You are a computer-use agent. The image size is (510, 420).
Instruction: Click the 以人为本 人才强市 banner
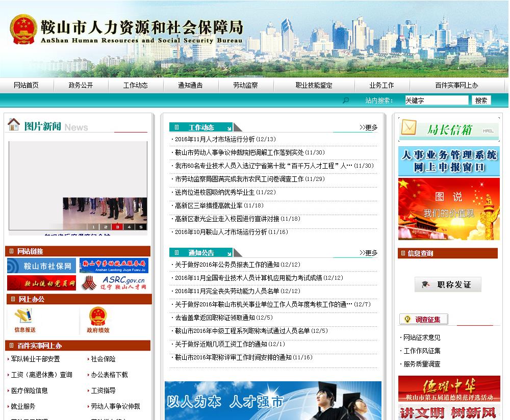pyautogui.click(x=273, y=401)
